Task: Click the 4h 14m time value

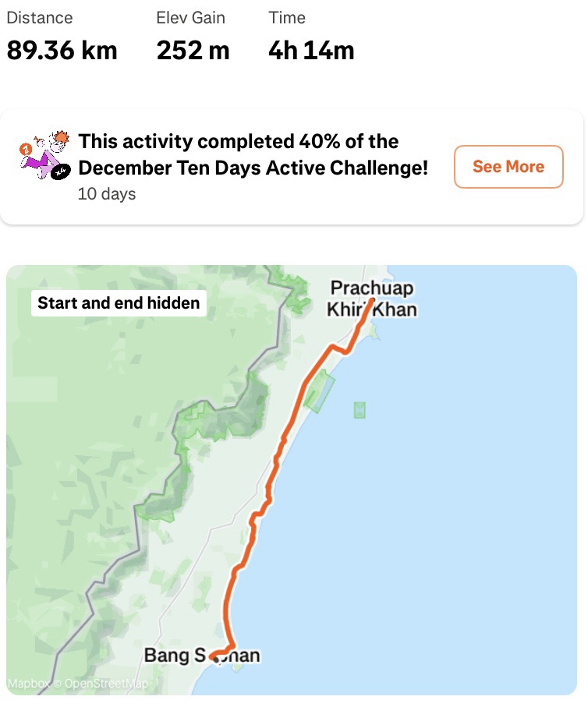Action: click(311, 51)
